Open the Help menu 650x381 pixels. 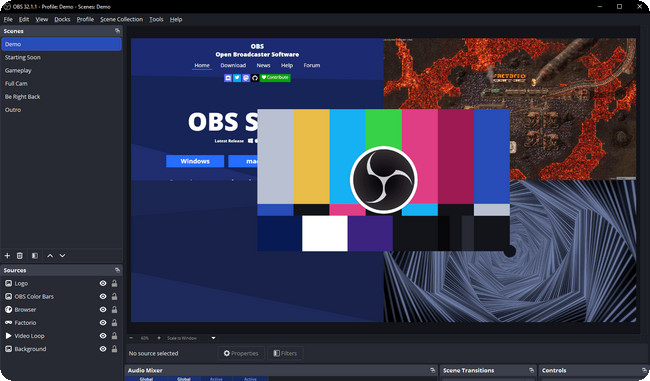[176, 19]
